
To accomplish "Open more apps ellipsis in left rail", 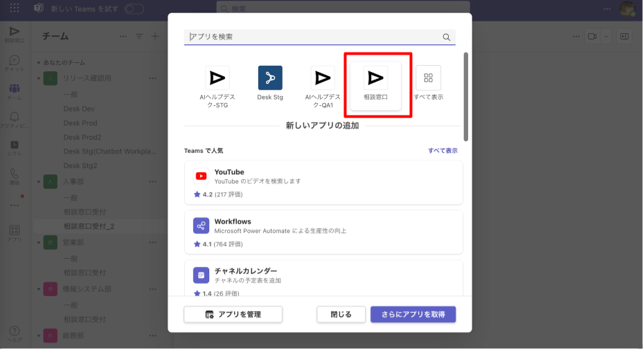I will coord(15,205).
